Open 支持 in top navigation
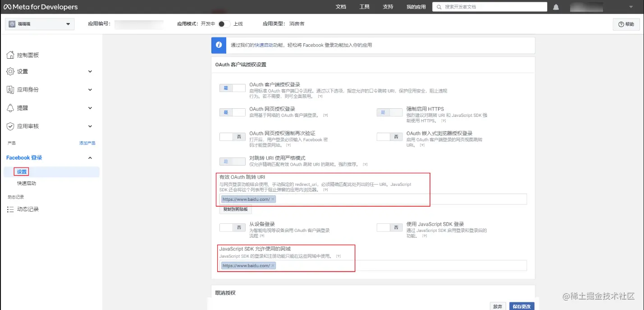The height and width of the screenshot is (310, 644). [388, 7]
